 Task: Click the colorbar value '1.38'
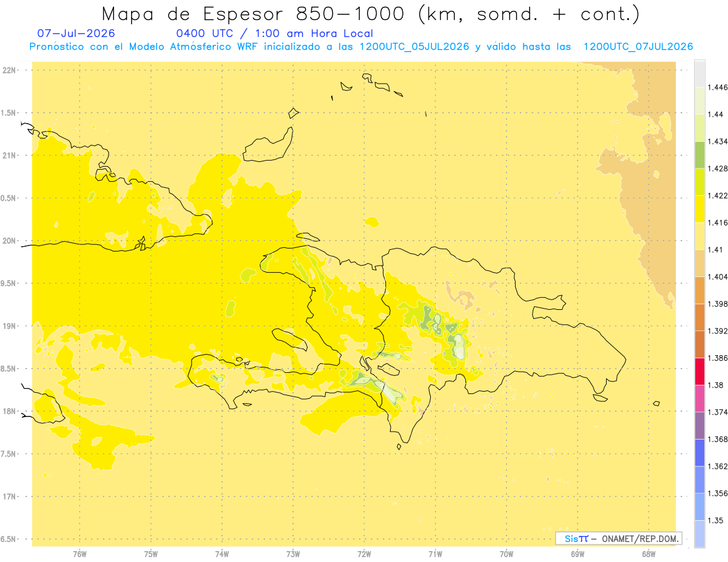click(716, 385)
